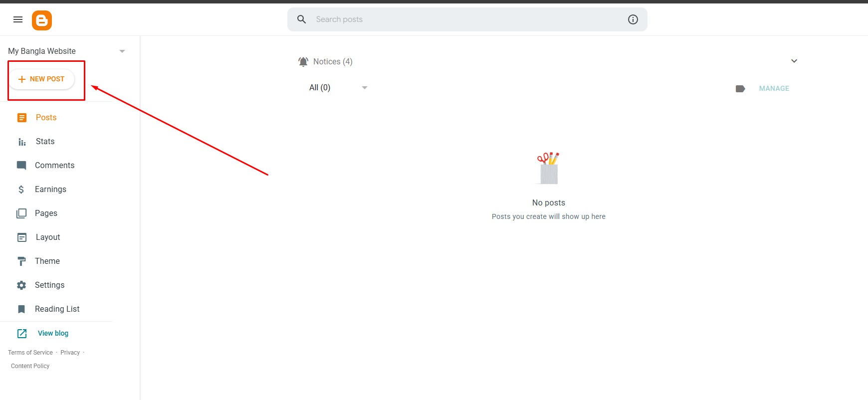868x400 pixels.
Task: Open the My Bangla Website blog dropdown
Action: tap(122, 51)
